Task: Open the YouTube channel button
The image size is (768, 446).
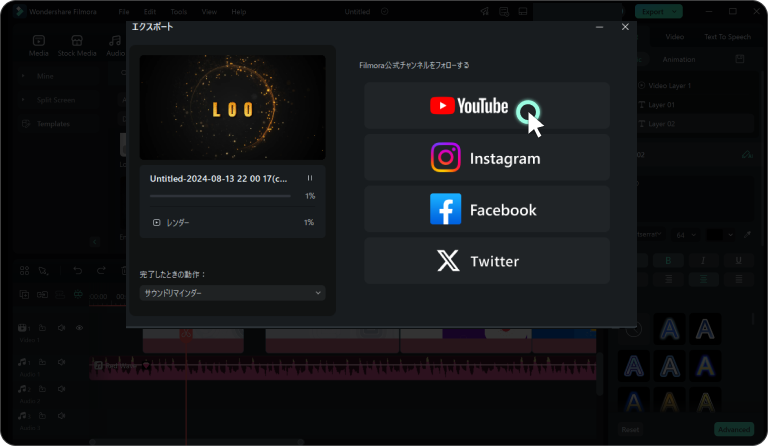Action: tap(487, 105)
